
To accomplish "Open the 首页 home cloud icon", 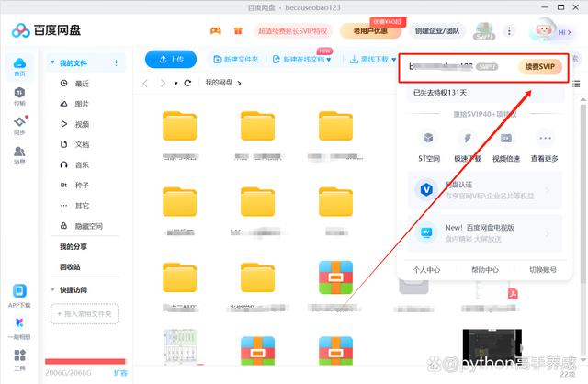I will (x=19, y=67).
